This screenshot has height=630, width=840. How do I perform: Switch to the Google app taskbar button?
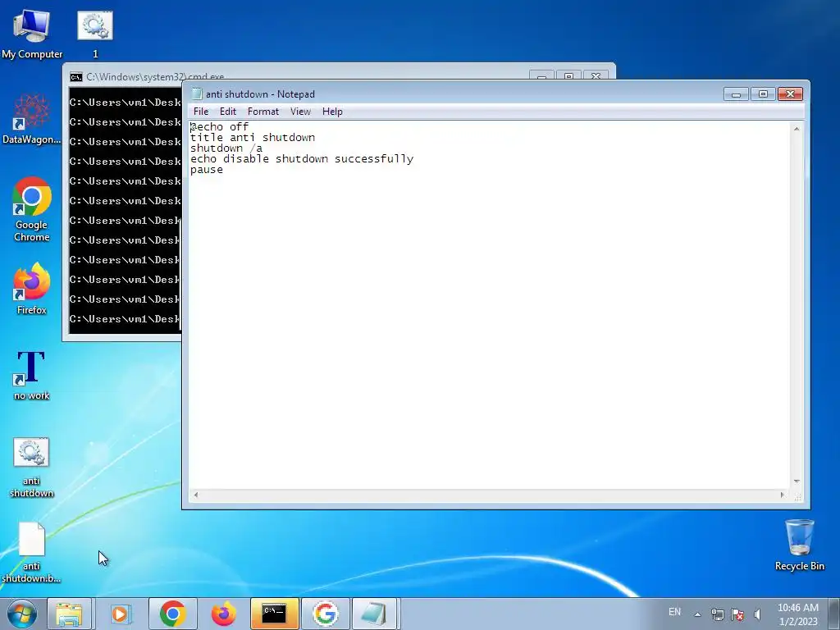(x=325, y=614)
